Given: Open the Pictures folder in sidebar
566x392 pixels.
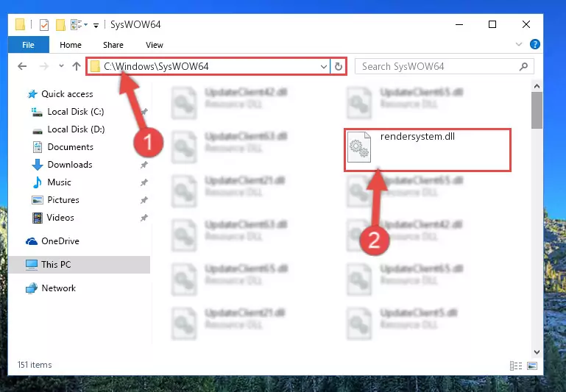Looking at the screenshot, I should tap(63, 200).
